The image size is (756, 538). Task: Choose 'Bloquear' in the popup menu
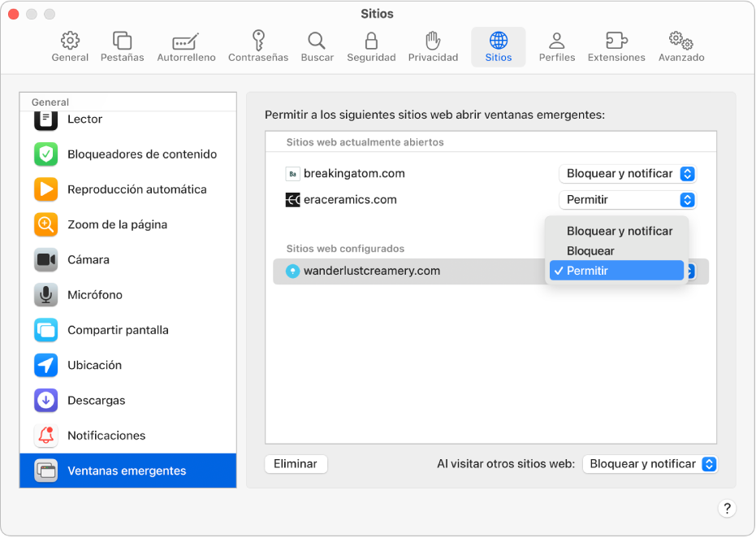coord(590,251)
